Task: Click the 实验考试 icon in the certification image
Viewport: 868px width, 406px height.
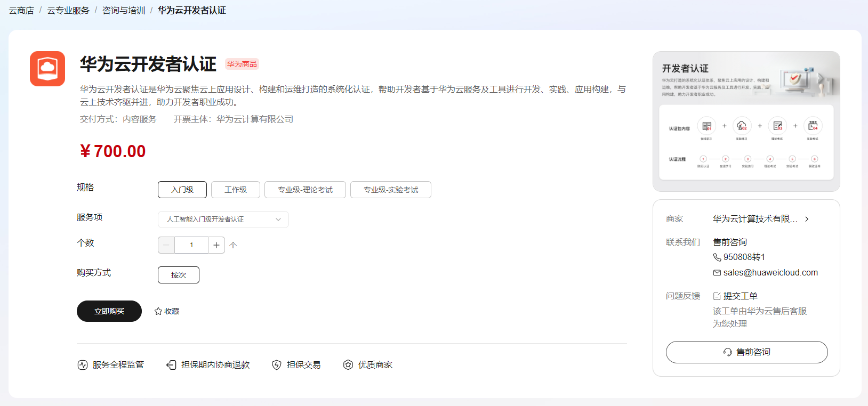Action: pos(813,126)
